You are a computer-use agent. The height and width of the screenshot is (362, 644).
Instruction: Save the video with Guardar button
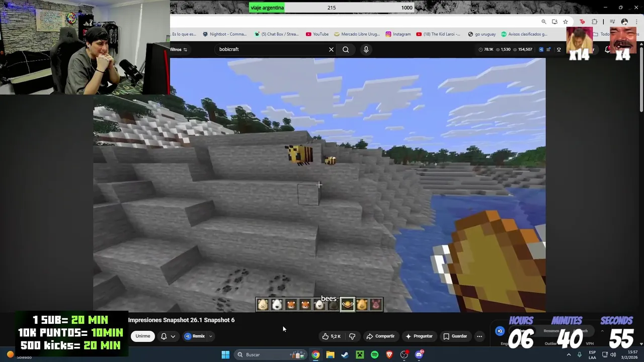(455, 336)
